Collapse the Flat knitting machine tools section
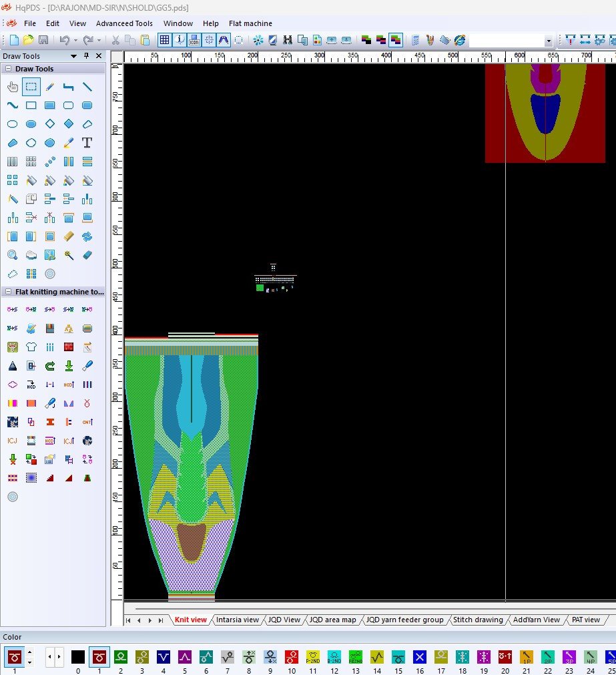 point(8,292)
